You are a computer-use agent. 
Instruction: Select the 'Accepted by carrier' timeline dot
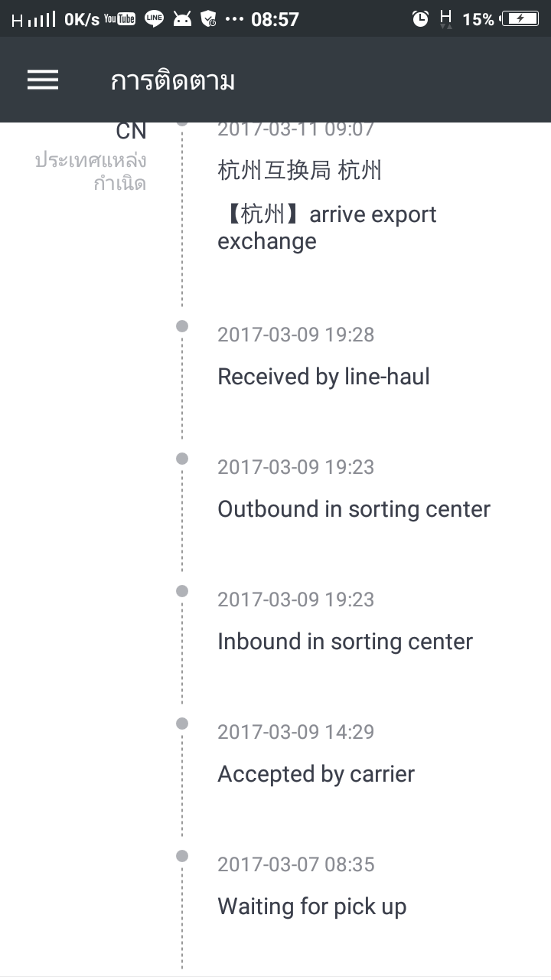[x=182, y=724]
